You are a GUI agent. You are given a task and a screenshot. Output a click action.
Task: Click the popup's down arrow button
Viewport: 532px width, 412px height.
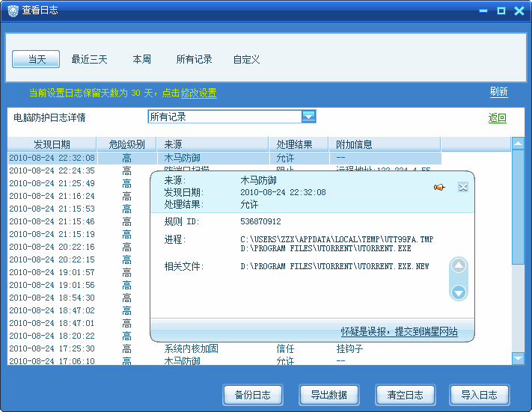pyautogui.click(x=459, y=292)
